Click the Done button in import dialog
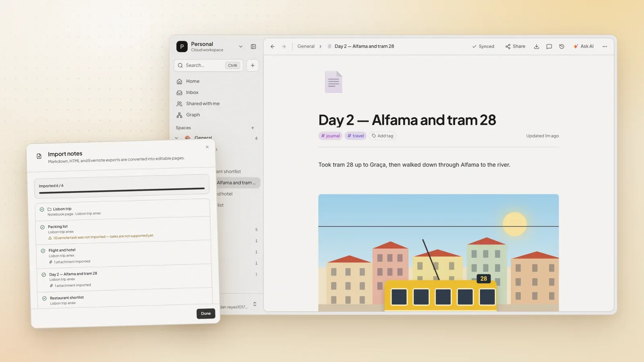644x362 pixels. click(206, 314)
